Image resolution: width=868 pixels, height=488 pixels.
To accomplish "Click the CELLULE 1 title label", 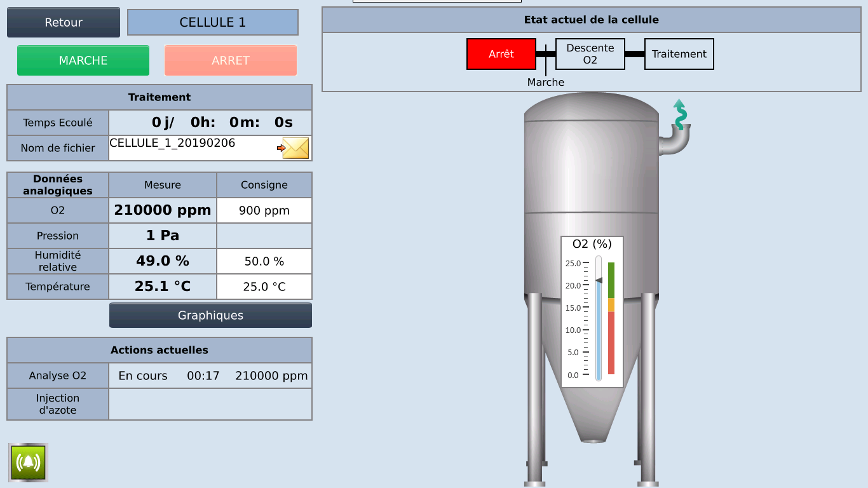I will [212, 22].
